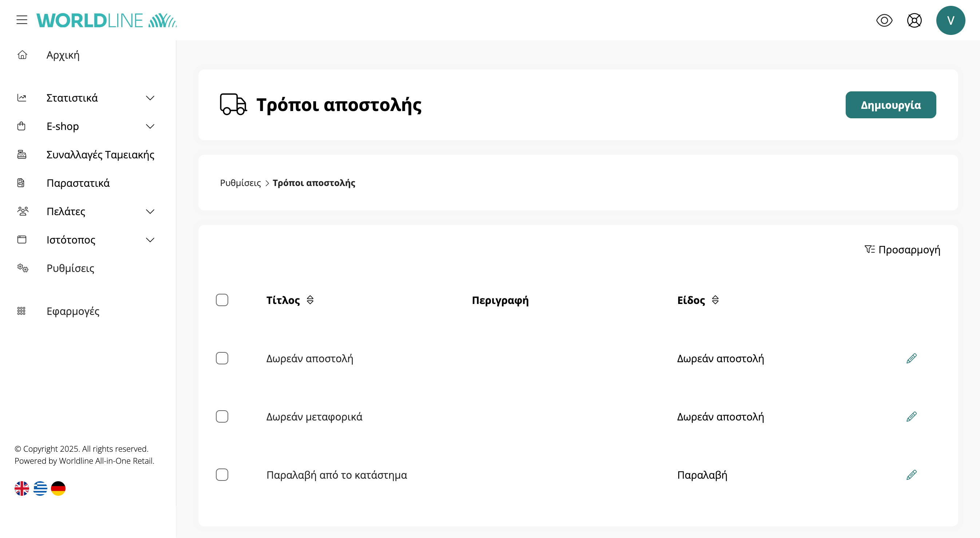The width and height of the screenshot is (980, 538).
Task: Switch language to Greek flag
Action: click(x=40, y=488)
